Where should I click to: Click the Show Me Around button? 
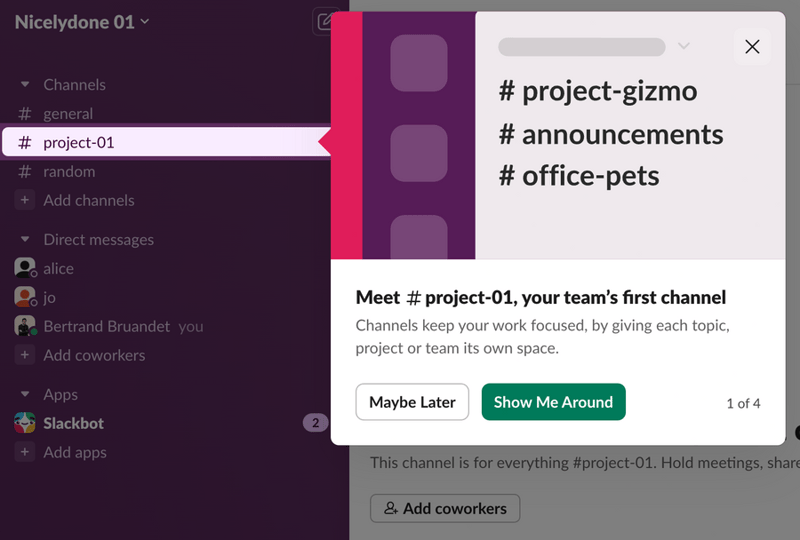(554, 402)
